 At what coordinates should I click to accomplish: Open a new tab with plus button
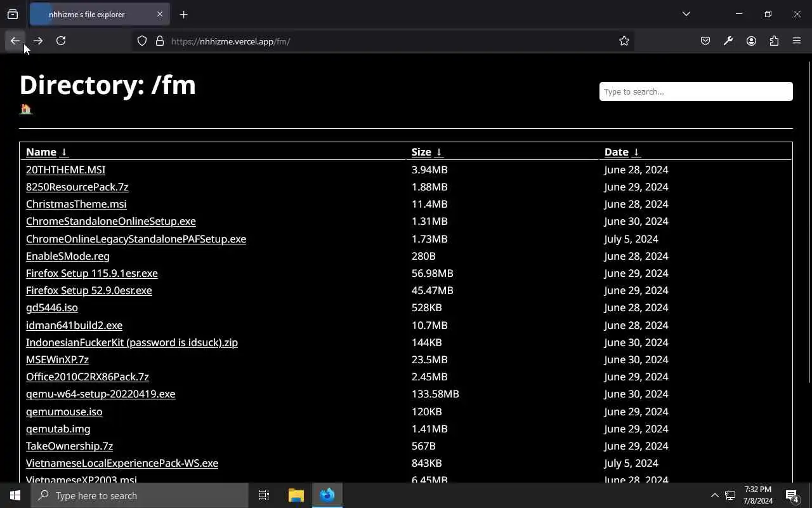click(x=183, y=14)
